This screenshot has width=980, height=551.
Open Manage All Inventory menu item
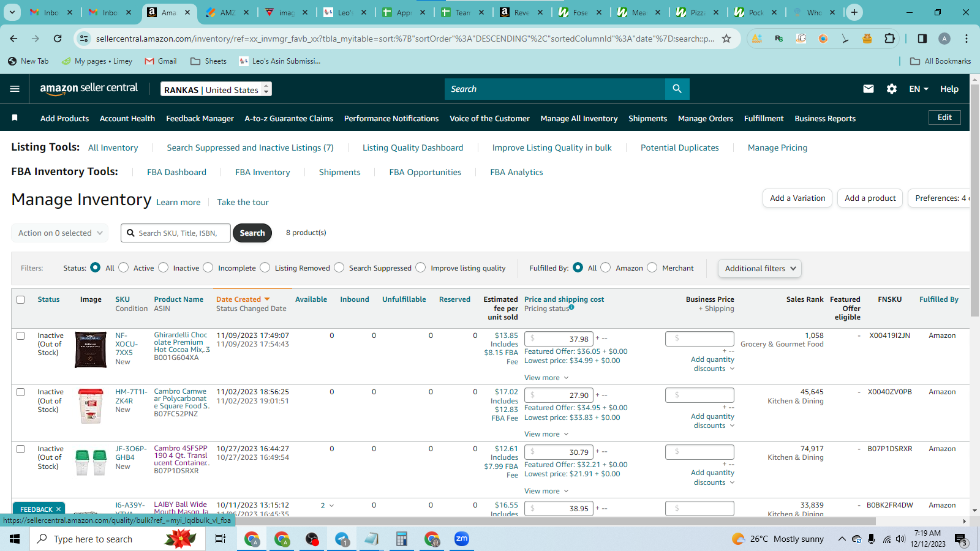pos(579,118)
